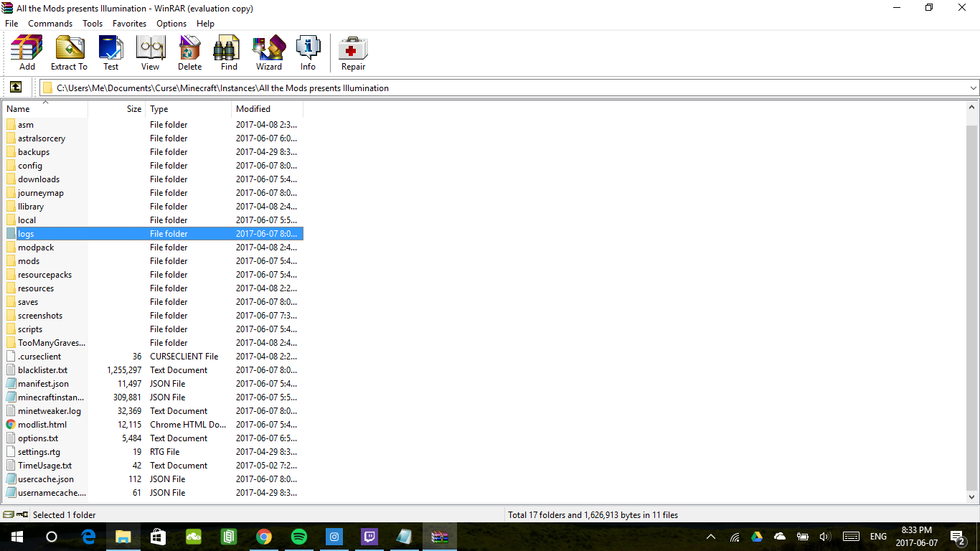
Task: Select the asm folder
Action: tap(153, 125)
